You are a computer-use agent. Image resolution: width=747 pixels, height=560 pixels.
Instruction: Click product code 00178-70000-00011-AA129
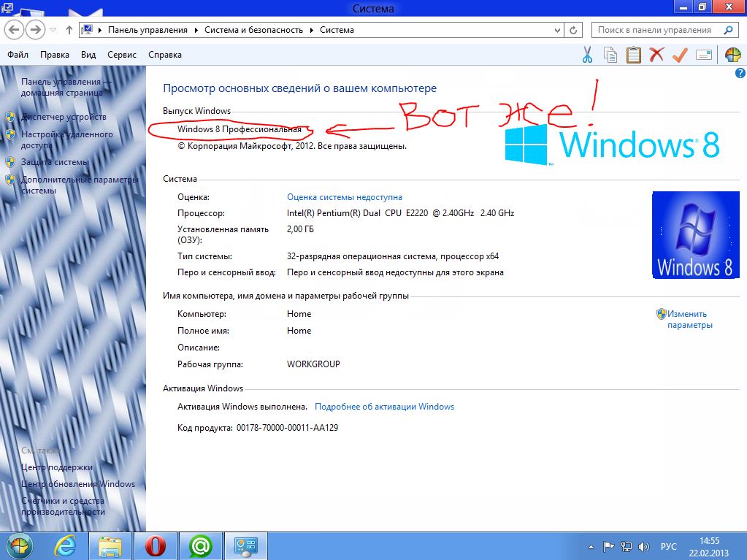pos(287,428)
